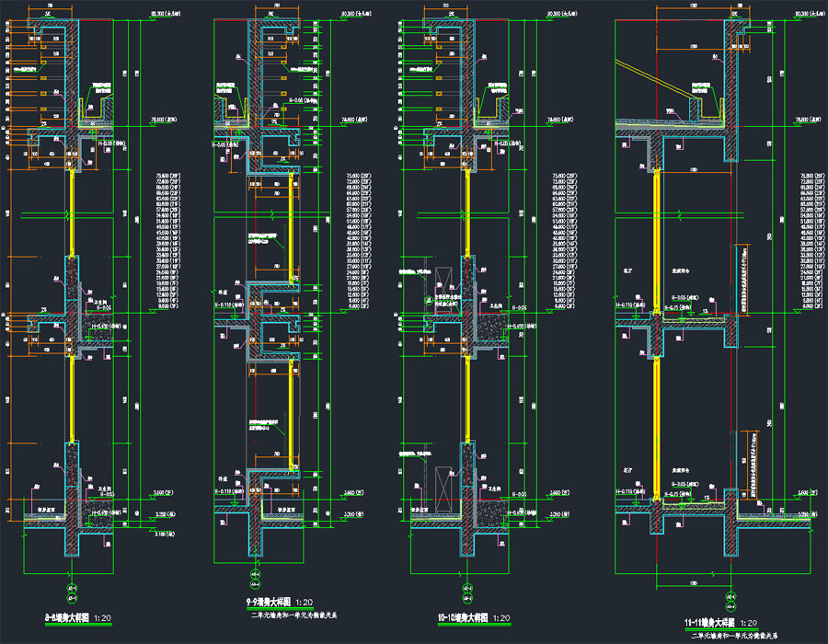The height and width of the screenshot is (644, 828).
Task: Click the 1:20 scale beside the 8-8 title
Action: [x=102, y=618]
